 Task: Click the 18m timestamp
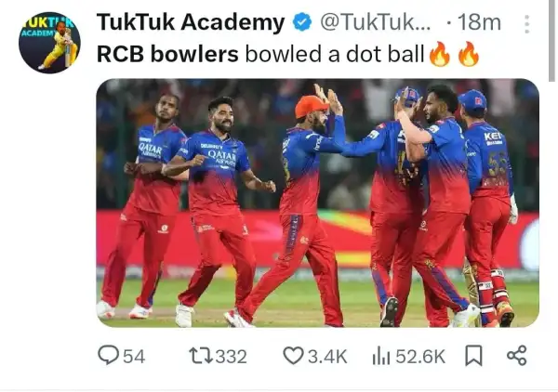coord(479,22)
